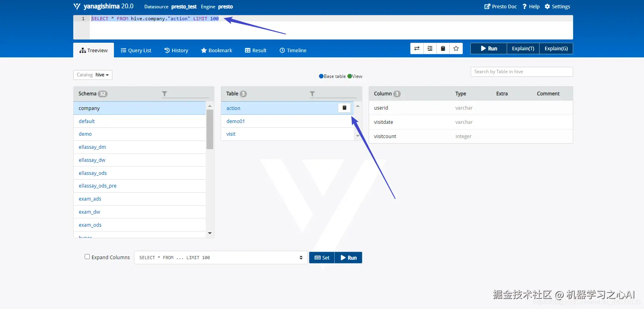Run the query from the top toolbar
This screenshot has width=644, height=309.
click(489, 49)
